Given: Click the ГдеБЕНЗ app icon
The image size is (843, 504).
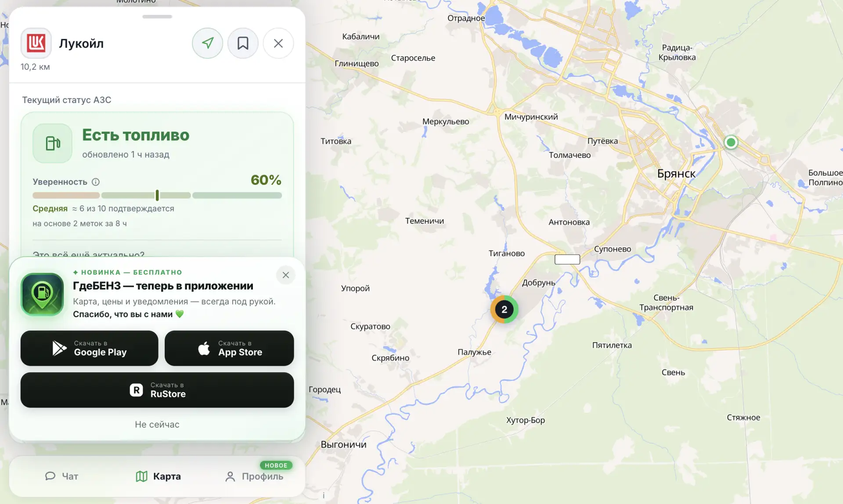Looking at the screenshot, I should pyautogui.click(x=42, y=294).
